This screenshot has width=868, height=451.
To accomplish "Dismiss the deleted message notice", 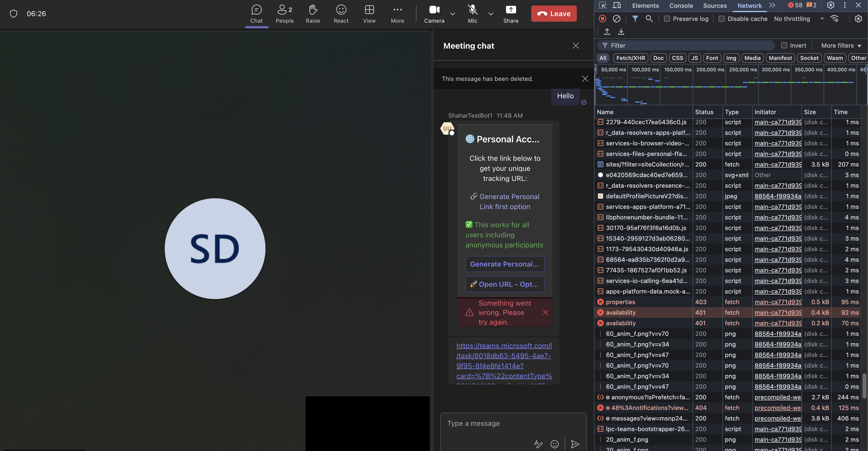I will (585, 79).
